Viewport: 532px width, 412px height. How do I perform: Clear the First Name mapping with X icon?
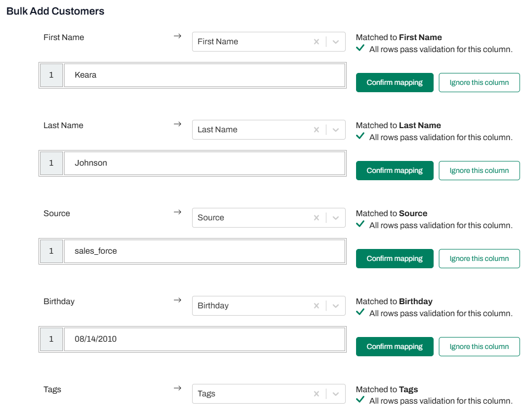316,42
